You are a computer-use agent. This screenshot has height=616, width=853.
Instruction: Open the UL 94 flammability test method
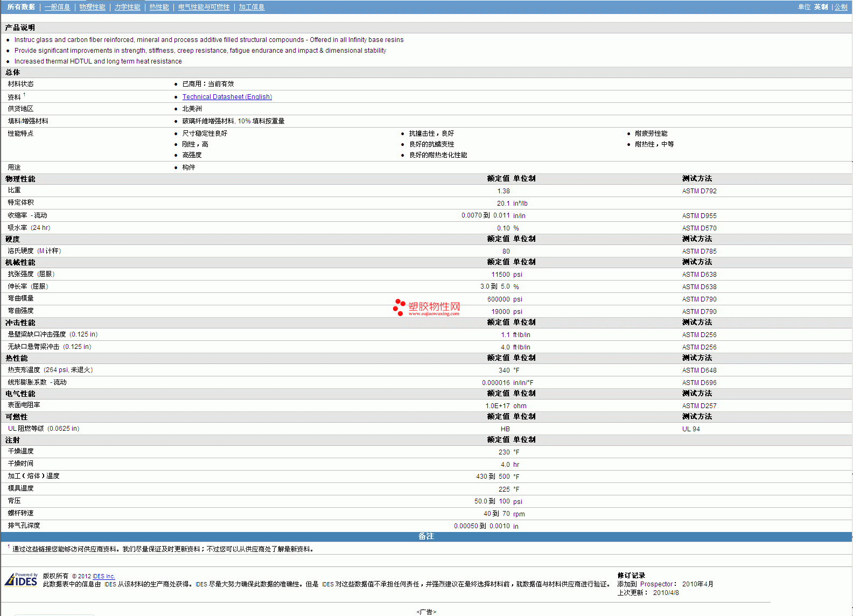click(691, 429)
